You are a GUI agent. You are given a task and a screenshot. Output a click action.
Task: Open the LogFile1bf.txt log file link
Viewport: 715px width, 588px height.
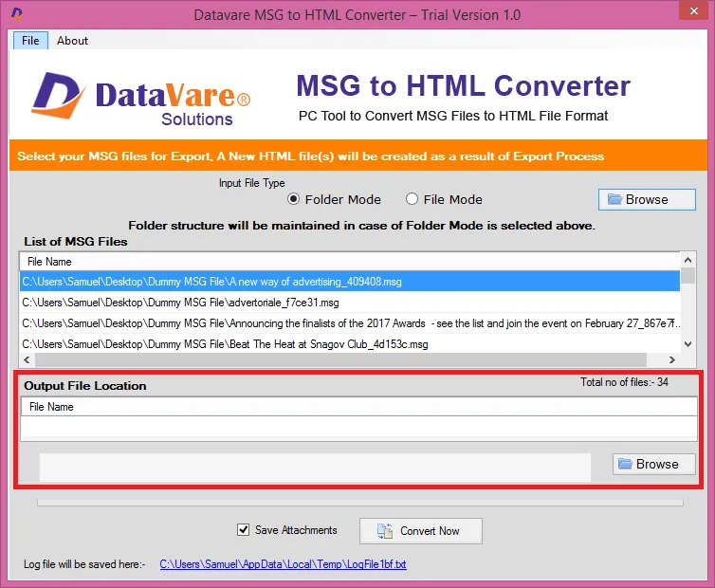coord(283,564)
